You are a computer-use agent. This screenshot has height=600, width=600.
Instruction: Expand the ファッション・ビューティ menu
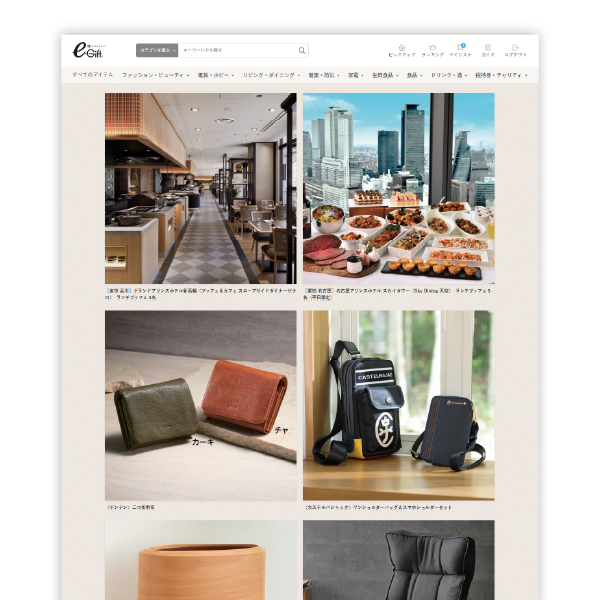[x=155, y=75]
